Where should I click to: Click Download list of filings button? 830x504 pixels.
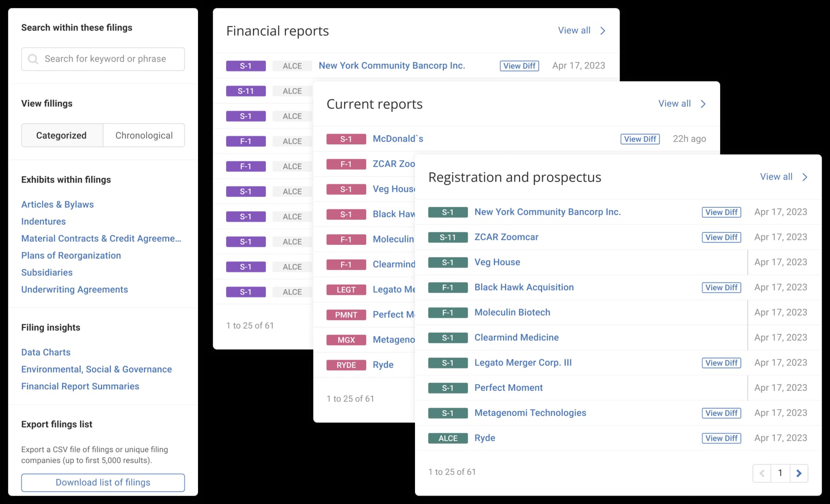[103, 482]
